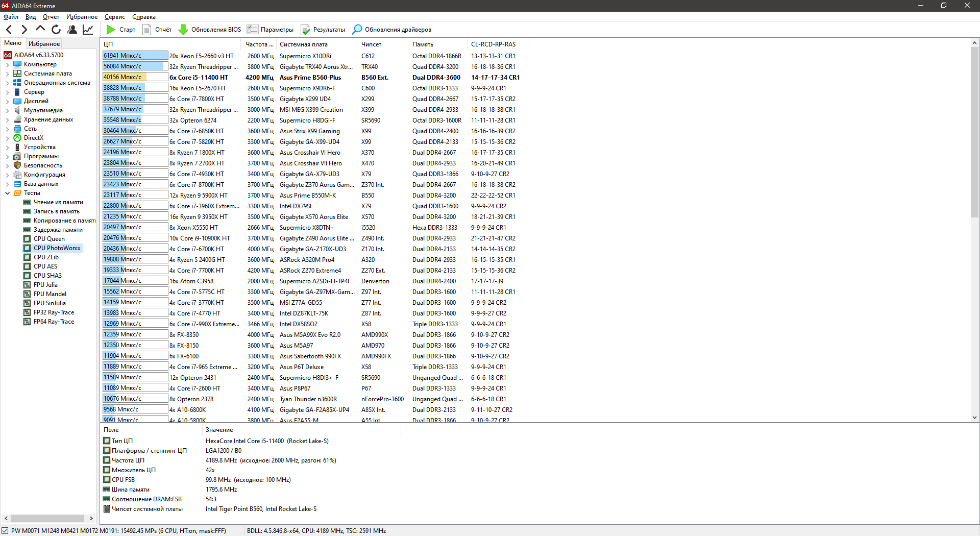This screenshot has width=980, height=536.
Task: Click the sidebar horizontal scrollbar
Action: (47, 519)
